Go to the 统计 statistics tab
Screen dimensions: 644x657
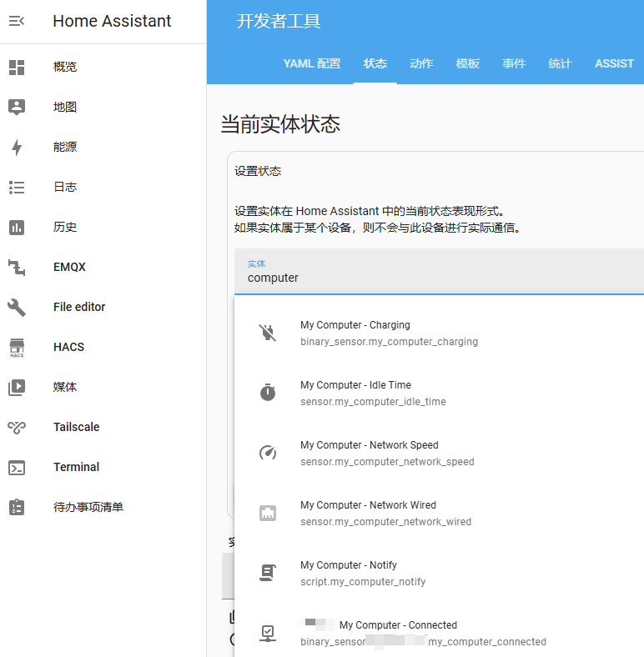click(560, 64)
